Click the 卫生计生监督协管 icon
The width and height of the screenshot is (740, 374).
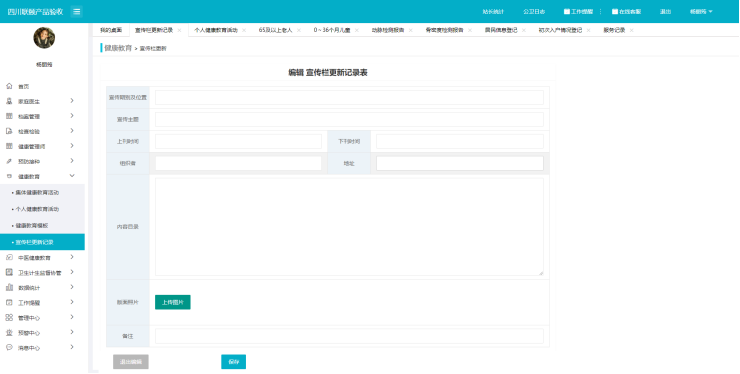(9, 272)
